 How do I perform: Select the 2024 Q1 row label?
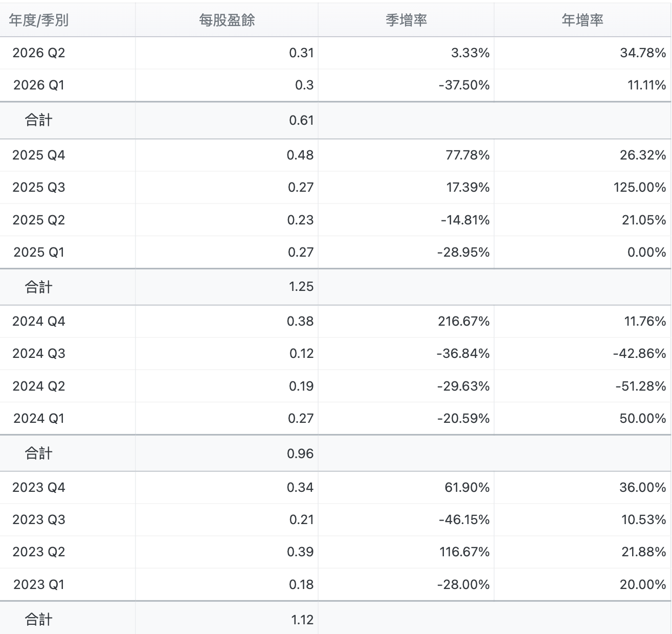click(x=39, y=418)
